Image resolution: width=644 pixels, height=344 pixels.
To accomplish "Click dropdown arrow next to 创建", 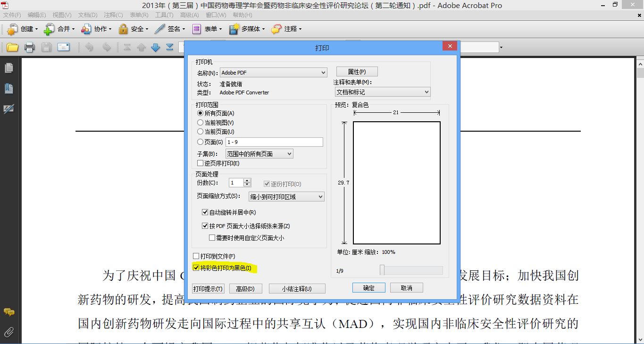I will [x=36, y=29].
